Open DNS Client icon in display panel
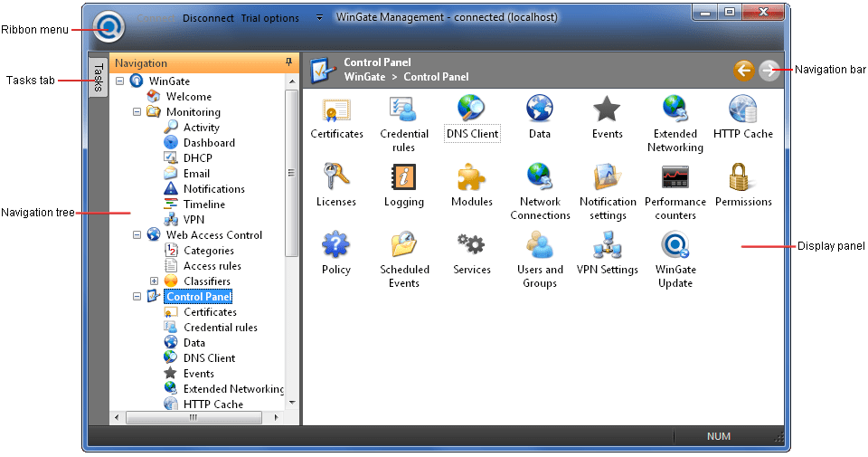The image size is (868, 457). tap(472, 109)
